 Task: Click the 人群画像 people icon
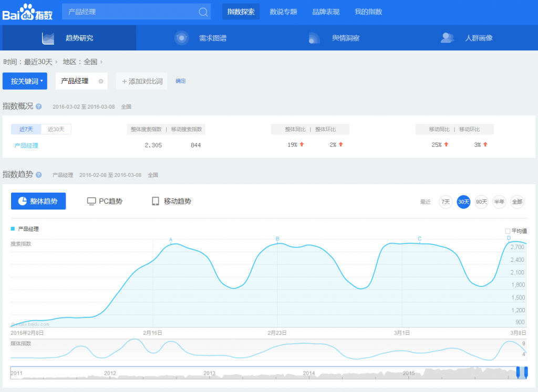pos(448,37)
